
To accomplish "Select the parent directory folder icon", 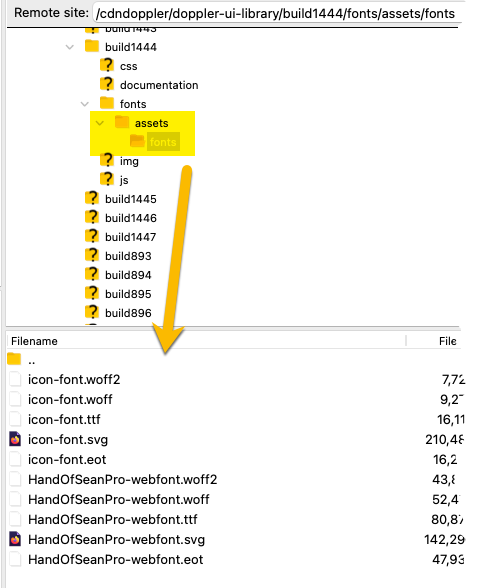I will coord(14,359).
